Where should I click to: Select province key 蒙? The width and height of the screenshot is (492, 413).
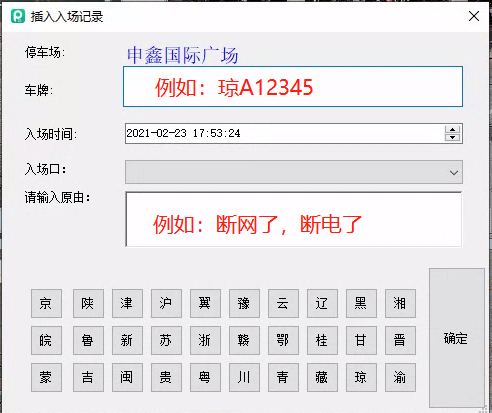(x=46, y=377)
